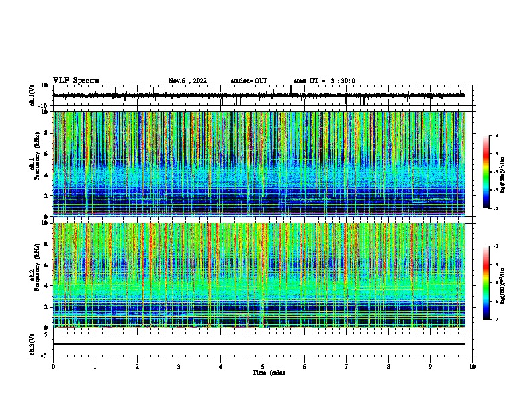Screen dimensions: 532x411
Task: Click the log(PSD) label beside ch.1 color bar
Action: [502, 175]
